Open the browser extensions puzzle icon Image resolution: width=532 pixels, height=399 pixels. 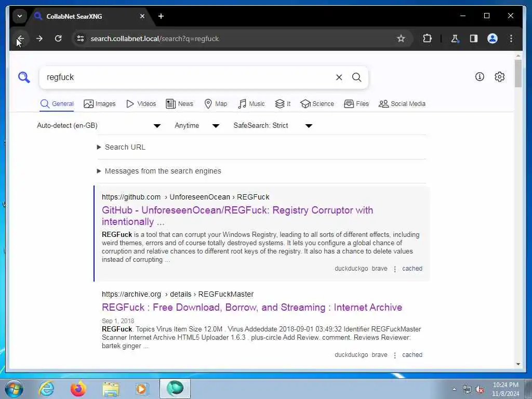point(427,38)
